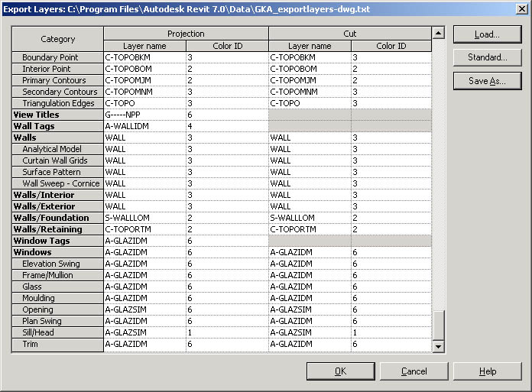
Task: Open the Save As... dialog
Action: point(487,81)
